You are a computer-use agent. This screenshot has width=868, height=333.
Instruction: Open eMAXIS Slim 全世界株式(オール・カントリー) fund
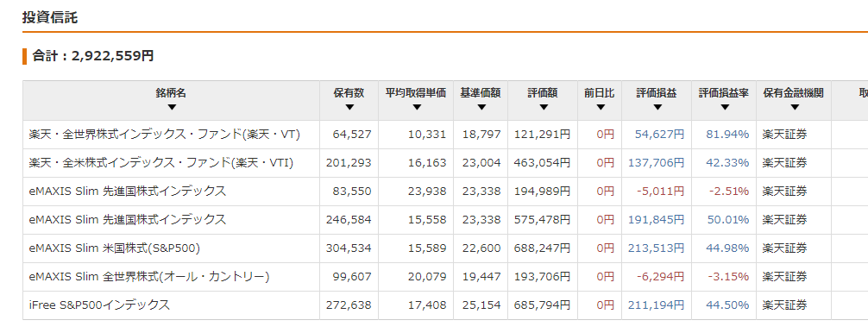149,277
